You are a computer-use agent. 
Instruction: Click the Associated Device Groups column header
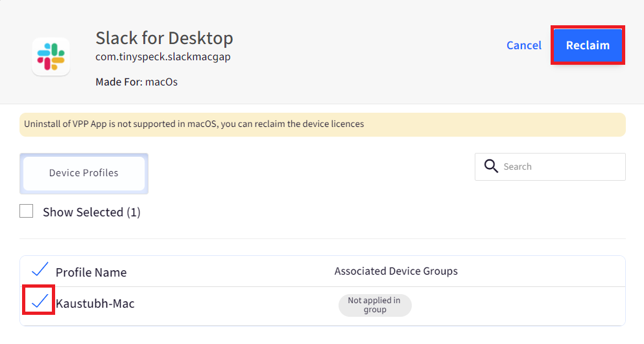pyautogui.click(x=396, y=271)
